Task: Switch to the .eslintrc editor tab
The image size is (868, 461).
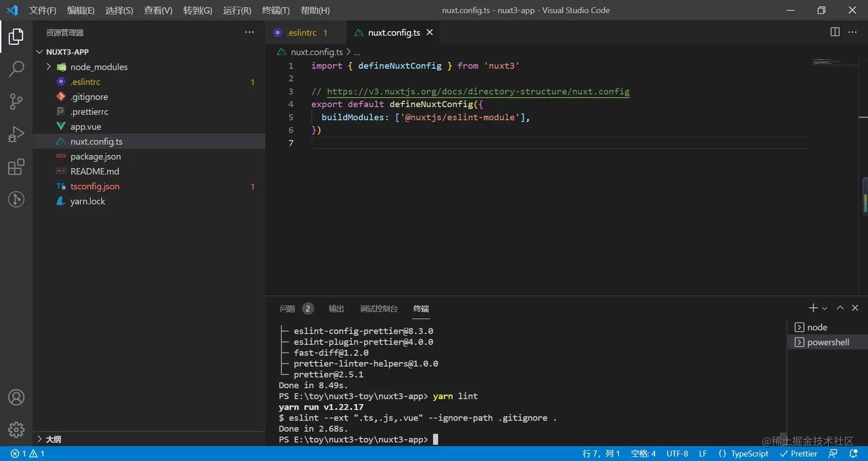Action: point(301,33)
